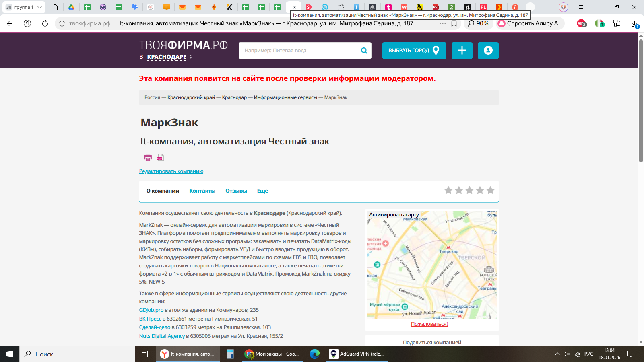Click the Yandex home icon in toolbar
This screenshot has height=362, width=644.
(x=27, y=23)
